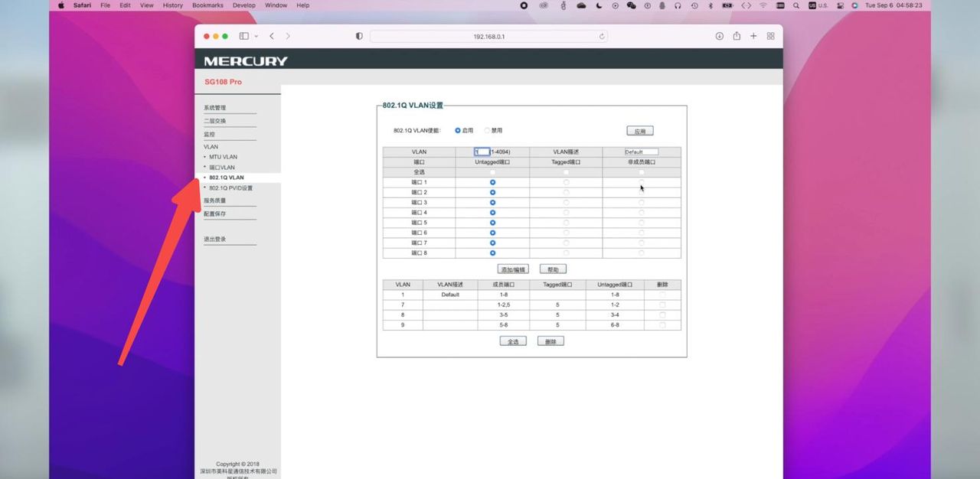Open the File menu
The height and width of the screenshot is (479, 980).
point(106,5)
